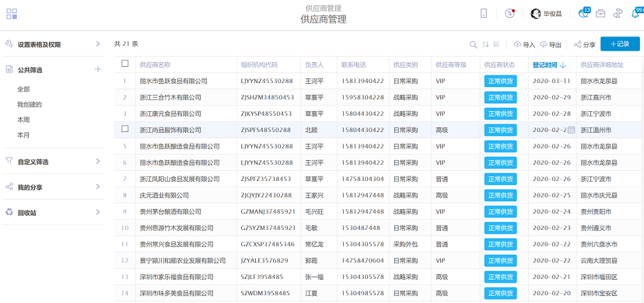Image resolution: width=644 pixels, height=303 pixels.
Task: Click 深圳市家乐福食品有限公司 supplier name
Action: pyautogui.click(x=177, y=277)
